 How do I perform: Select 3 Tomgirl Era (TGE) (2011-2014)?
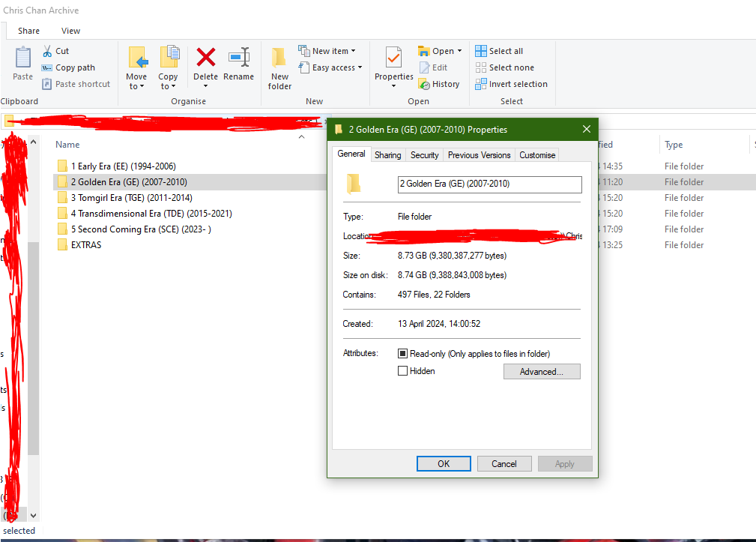click(x=132, y=198)
